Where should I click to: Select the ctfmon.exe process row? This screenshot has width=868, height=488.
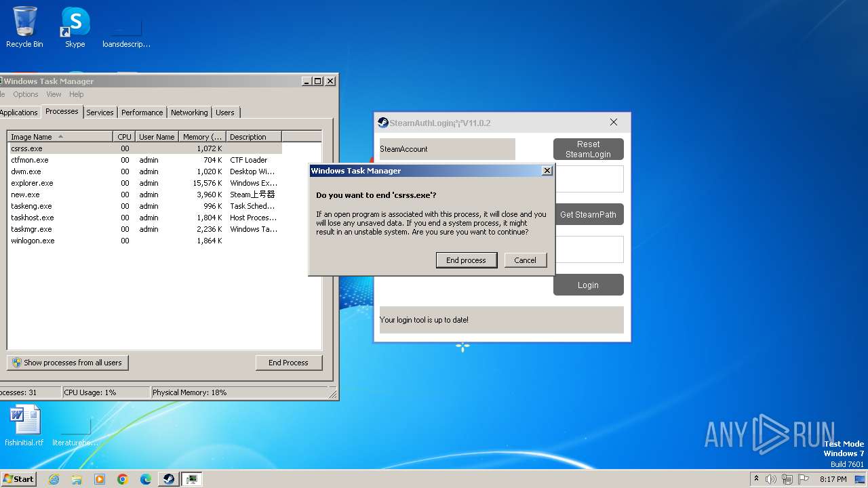click(x=144, y=160)
